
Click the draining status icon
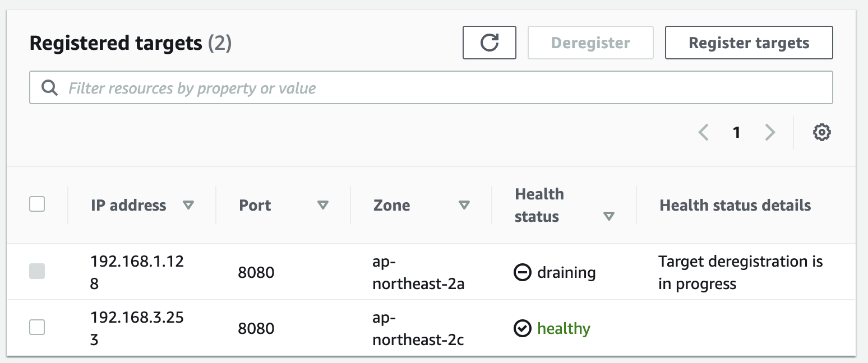522,273
